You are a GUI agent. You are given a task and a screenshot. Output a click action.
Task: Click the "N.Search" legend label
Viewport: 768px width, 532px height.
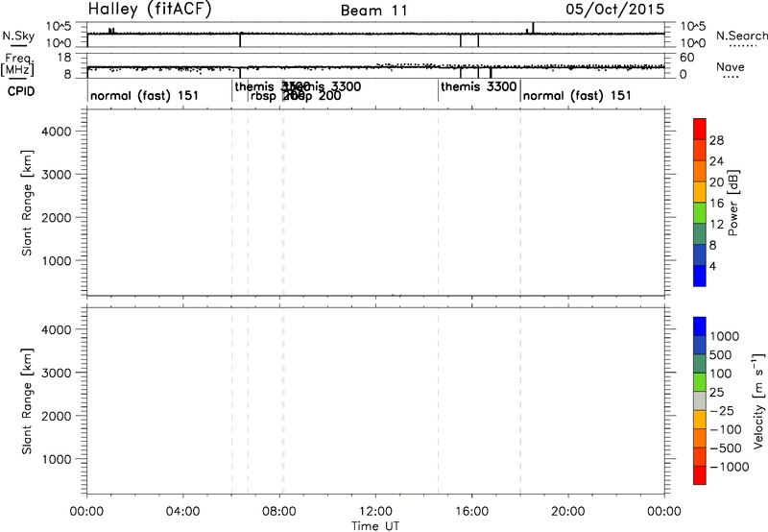[741, 36]
